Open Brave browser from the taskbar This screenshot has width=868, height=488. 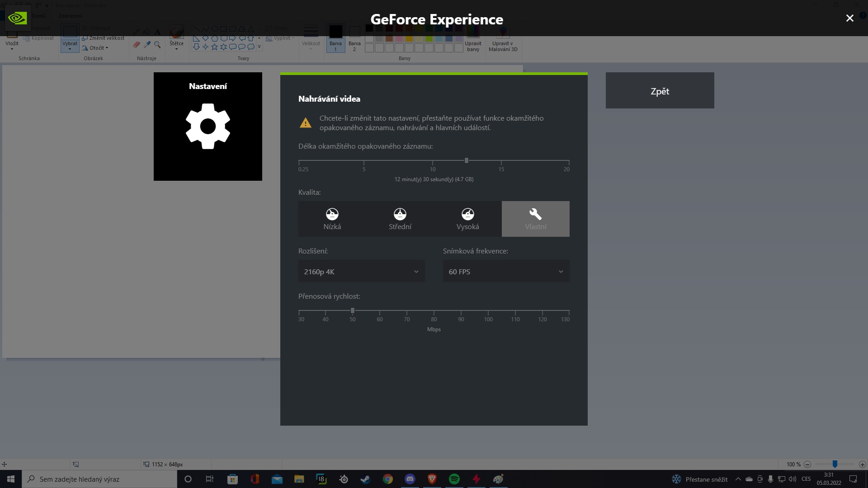432,479
